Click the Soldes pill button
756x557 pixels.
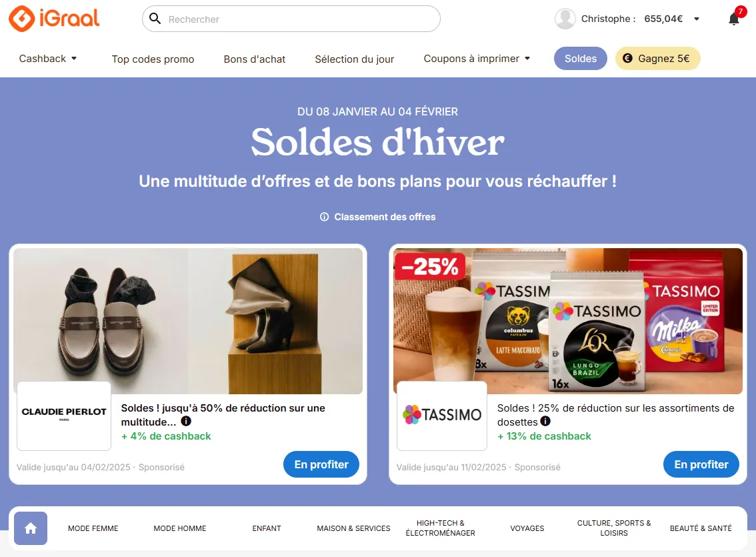coord(581,58)
